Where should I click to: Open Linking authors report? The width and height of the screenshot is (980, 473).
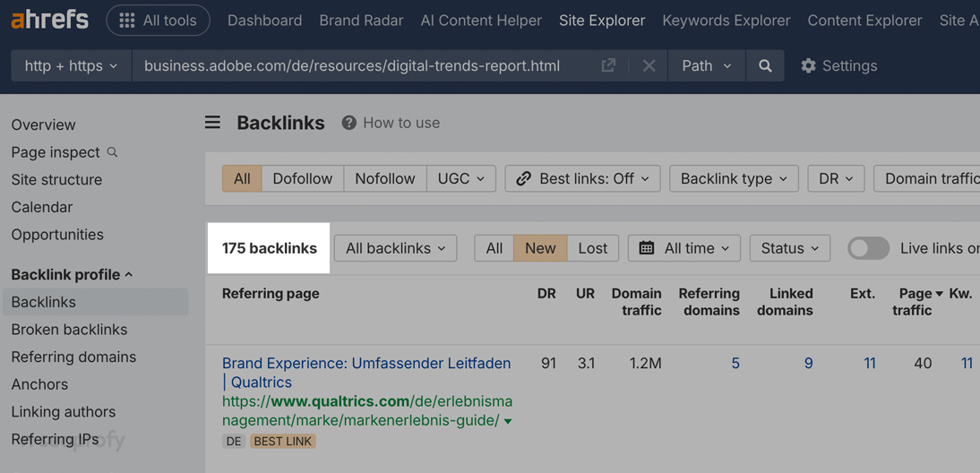tap(63, 412)
